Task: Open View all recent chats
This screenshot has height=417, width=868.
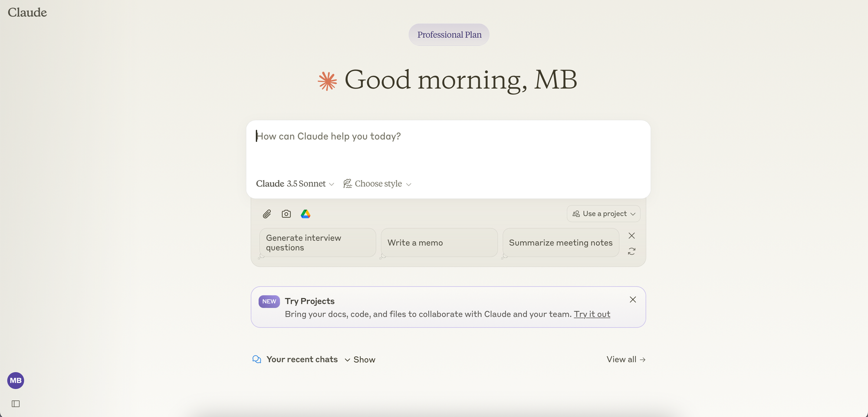Action: coord(626,359)
